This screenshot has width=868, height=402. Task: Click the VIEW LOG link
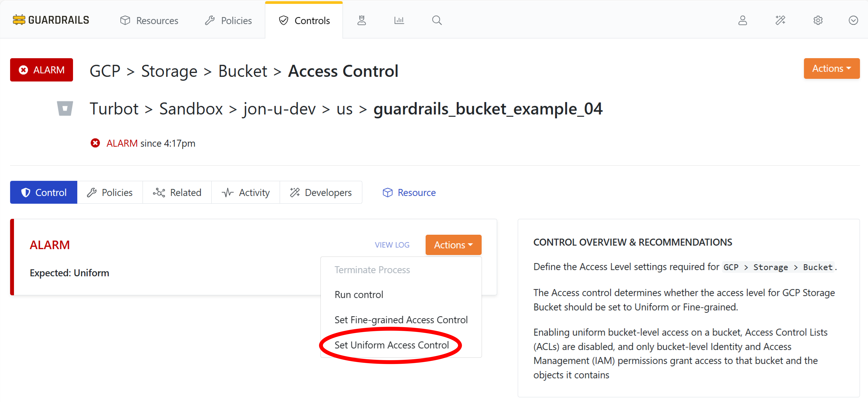(x=392, y=245)
